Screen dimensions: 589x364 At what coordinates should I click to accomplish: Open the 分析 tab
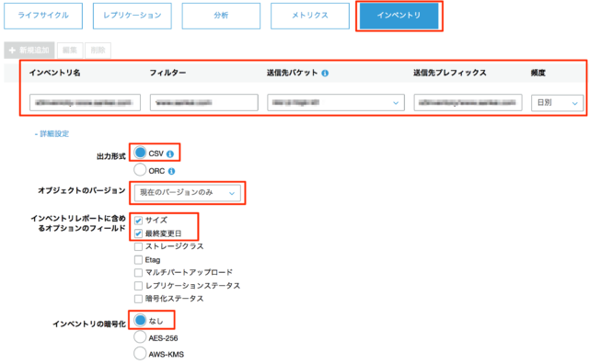point(221,16)
